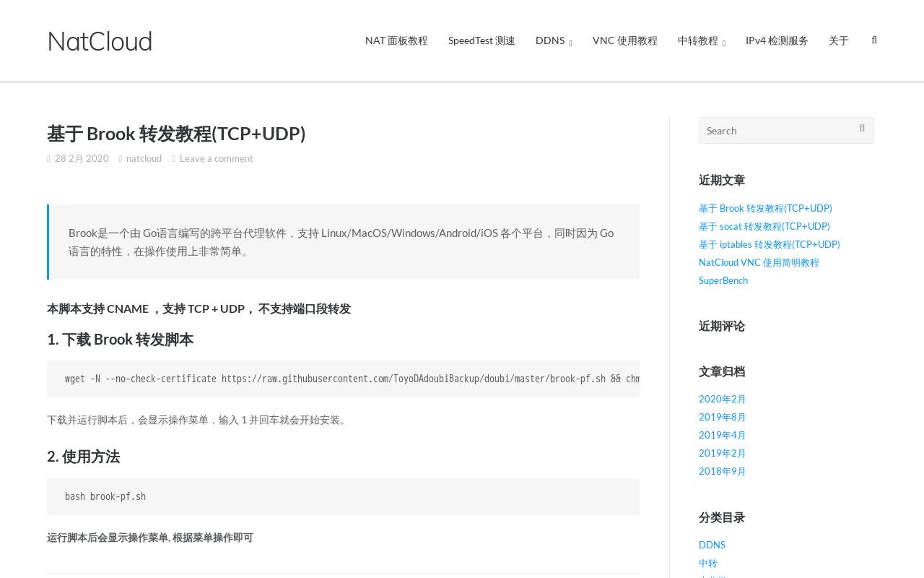This screenshot has height=578, width=924.
Task: Open the 2020年2月 archive
Action: 723,399
